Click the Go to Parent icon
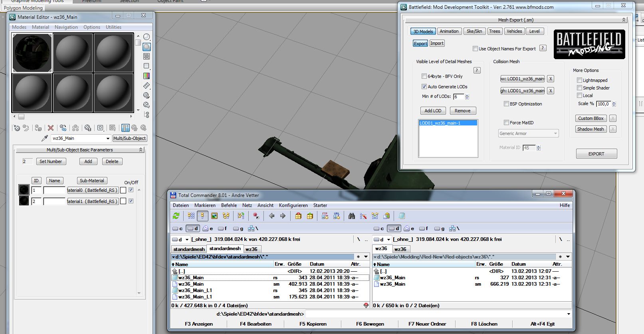644x334 pixels. (135, 128)
